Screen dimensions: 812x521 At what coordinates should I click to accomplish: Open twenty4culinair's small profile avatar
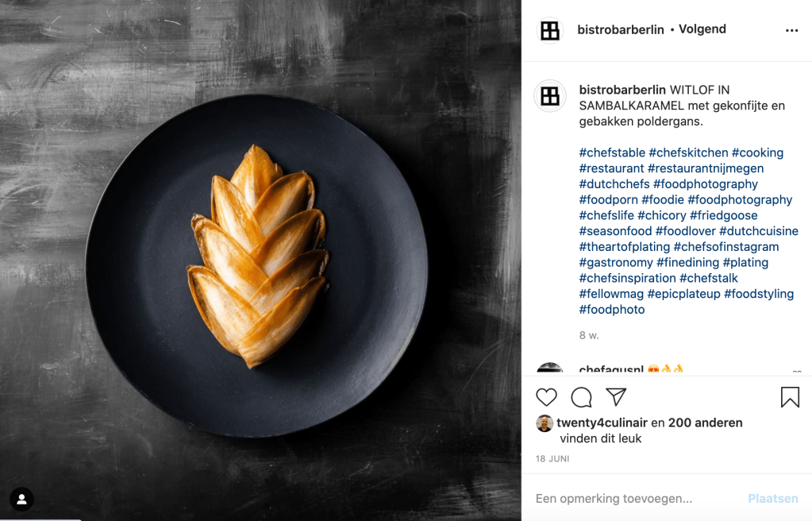click(545, 423)
